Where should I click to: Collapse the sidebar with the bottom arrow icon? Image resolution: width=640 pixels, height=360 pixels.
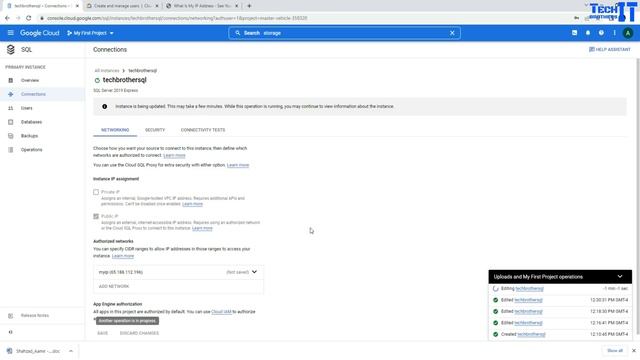pos(11,332)
